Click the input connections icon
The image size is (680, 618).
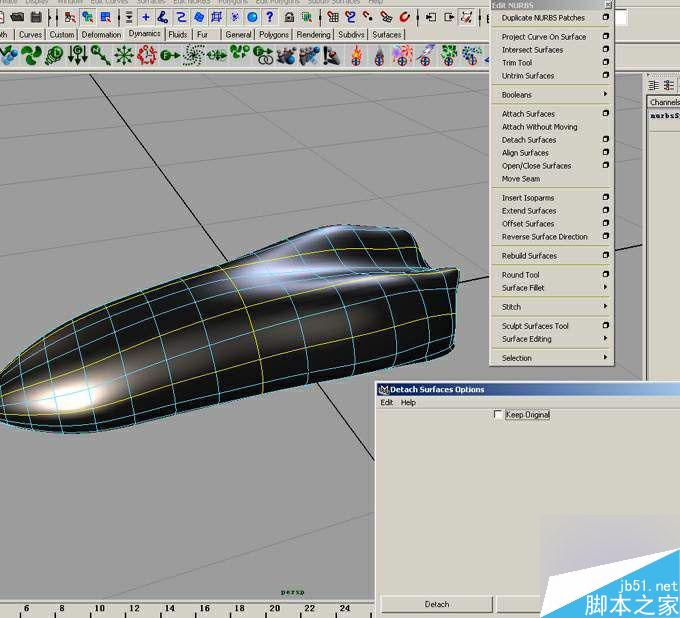(x=431, y=17)
